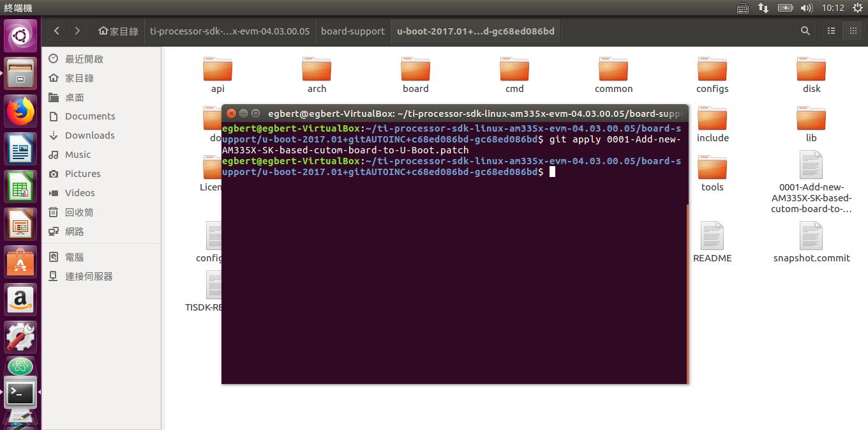The image size is (868, 430).
Task: Open Ubuntu Software center
Action: pos(21,262)
